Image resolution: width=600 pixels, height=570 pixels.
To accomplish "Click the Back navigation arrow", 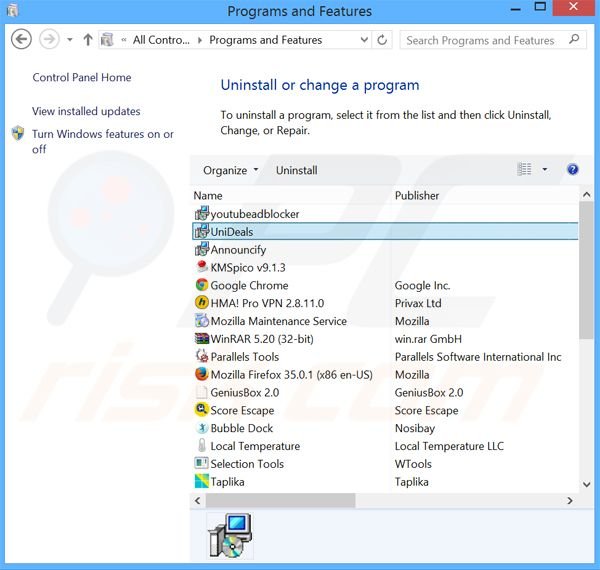I will pos(21,39).
